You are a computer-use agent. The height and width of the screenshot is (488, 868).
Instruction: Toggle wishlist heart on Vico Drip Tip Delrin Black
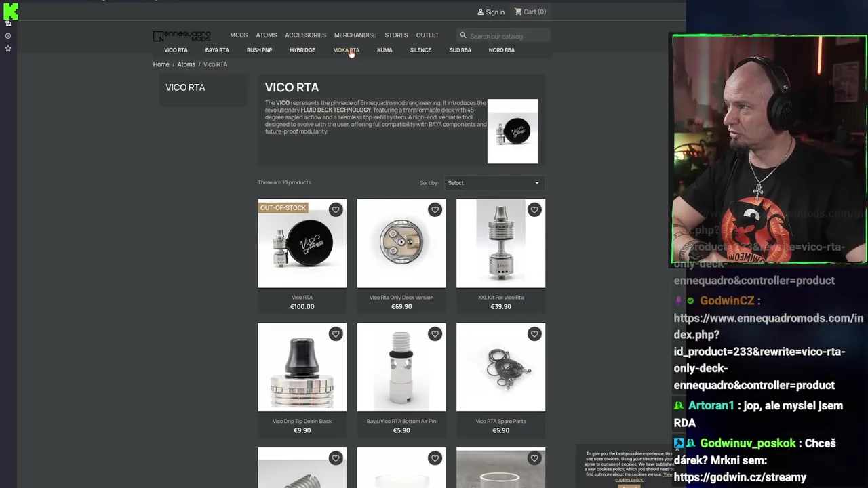pos(336,334)
